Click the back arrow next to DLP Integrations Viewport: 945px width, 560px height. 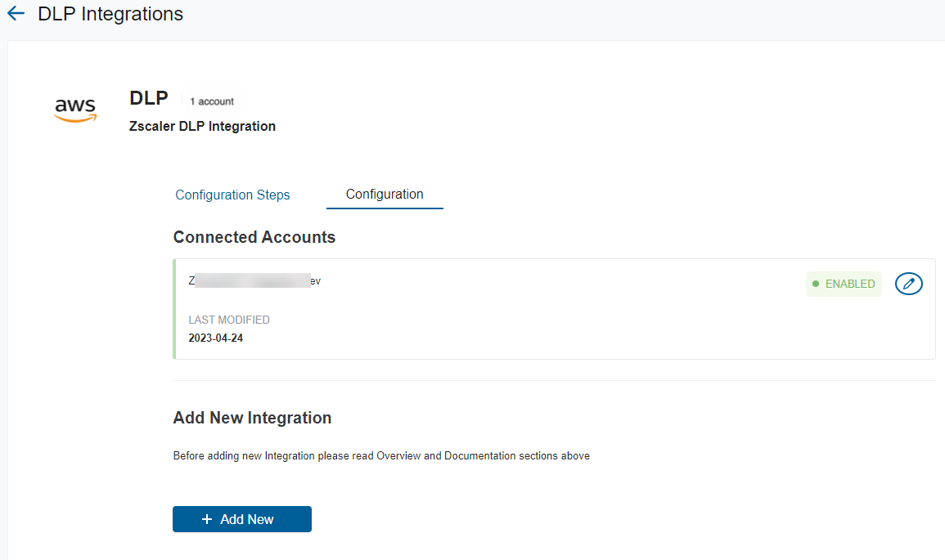(16, 14)
